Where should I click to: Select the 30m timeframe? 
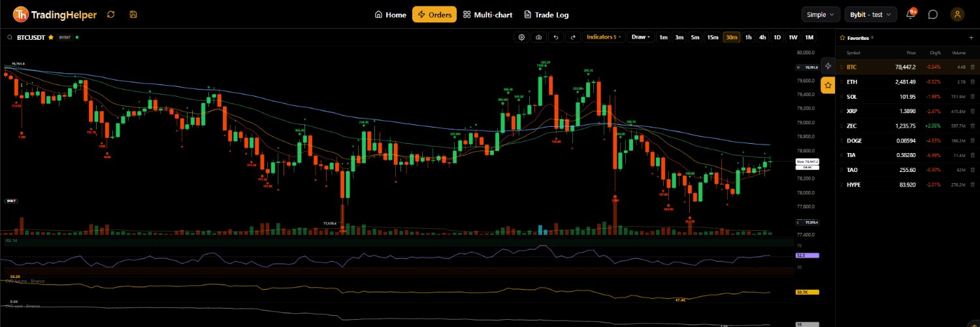pyautogui.click(x=732, y=37)
